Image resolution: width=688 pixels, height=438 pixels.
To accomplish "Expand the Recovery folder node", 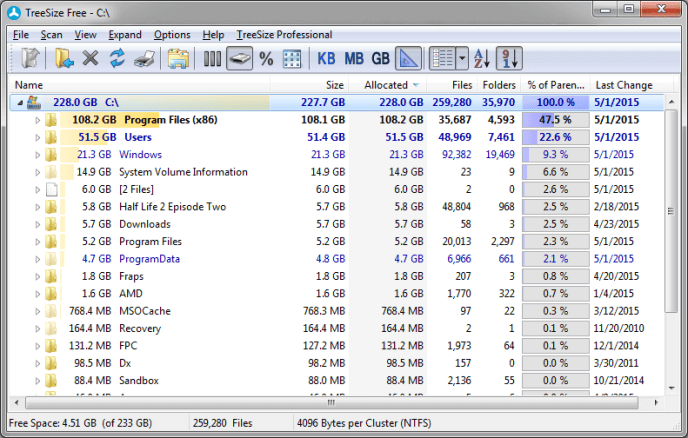I will [x=37, y=329].
